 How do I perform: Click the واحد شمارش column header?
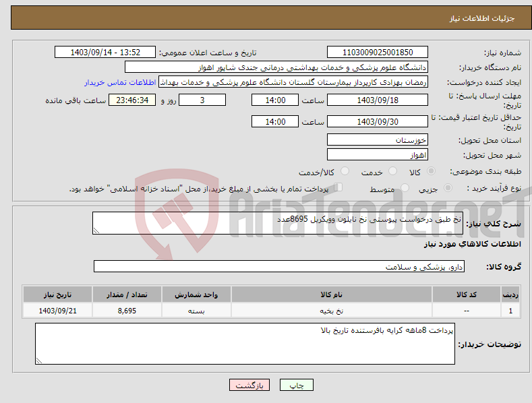click(x=196, y=294)
